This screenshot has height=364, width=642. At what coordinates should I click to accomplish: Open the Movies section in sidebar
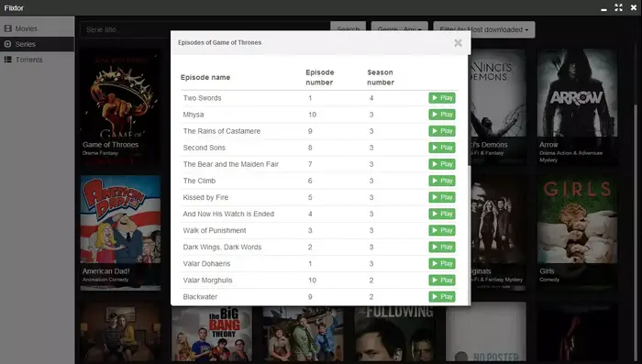pos(38,28)
